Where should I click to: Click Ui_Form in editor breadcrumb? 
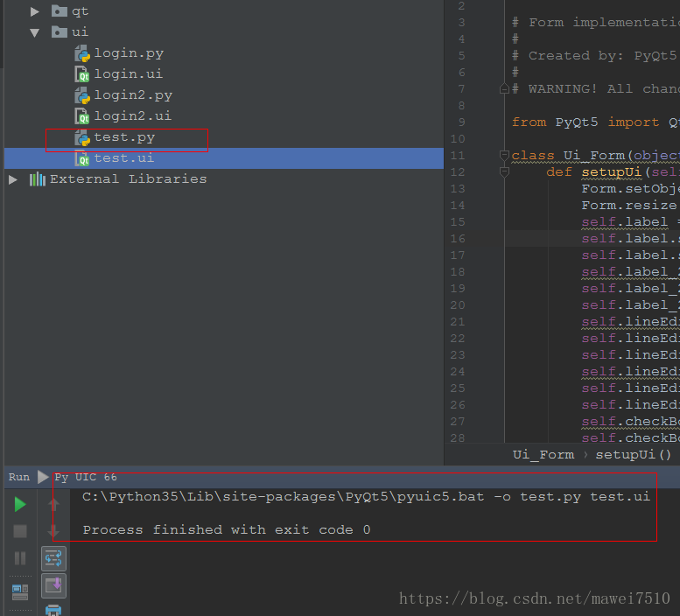[543, 455]
